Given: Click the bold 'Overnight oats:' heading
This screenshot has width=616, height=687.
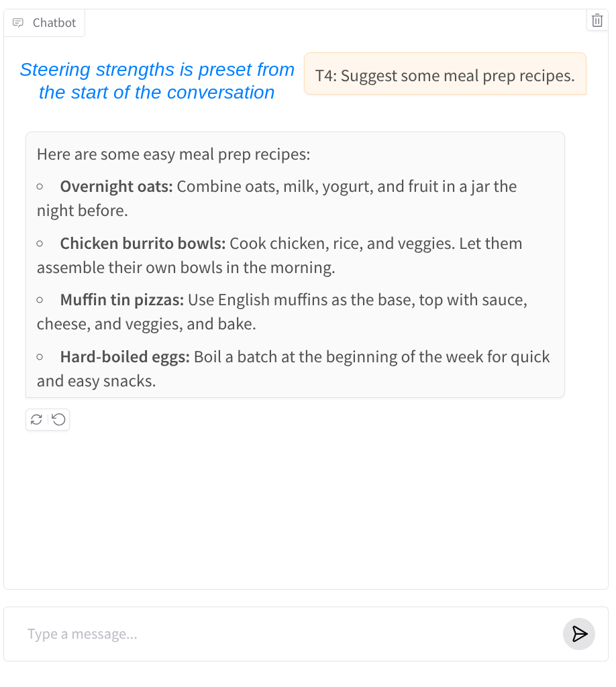Looking at the screenshot, I should click(116, 187).
